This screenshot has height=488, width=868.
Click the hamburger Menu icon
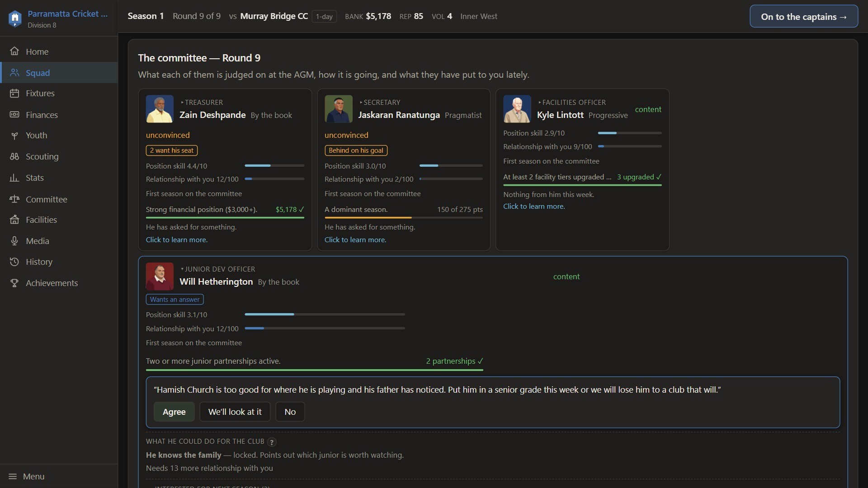tap(13, 476)
